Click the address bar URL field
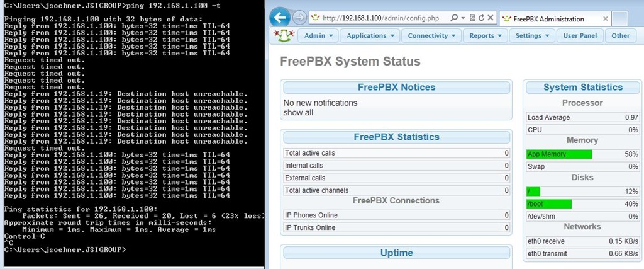The width and height of the screenshot is (644, 269). (390, 18)
